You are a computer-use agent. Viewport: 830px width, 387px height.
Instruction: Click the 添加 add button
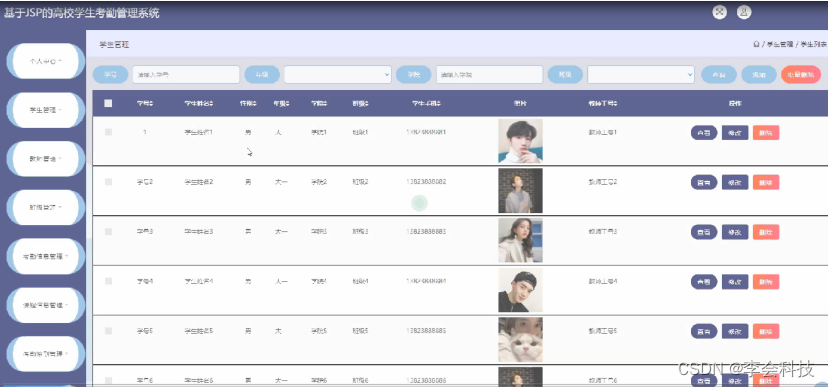(x=759, y=75)
